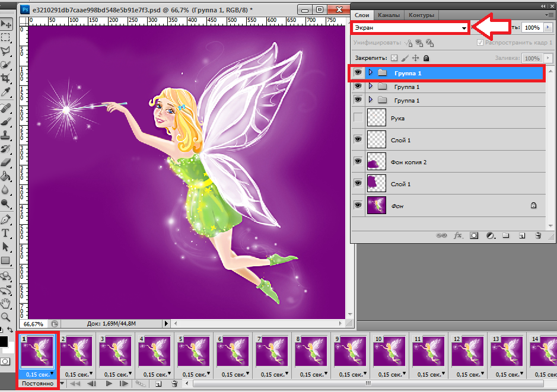The image size is (557, 392).
Task: Show the Рука layer
Action: 358,118
